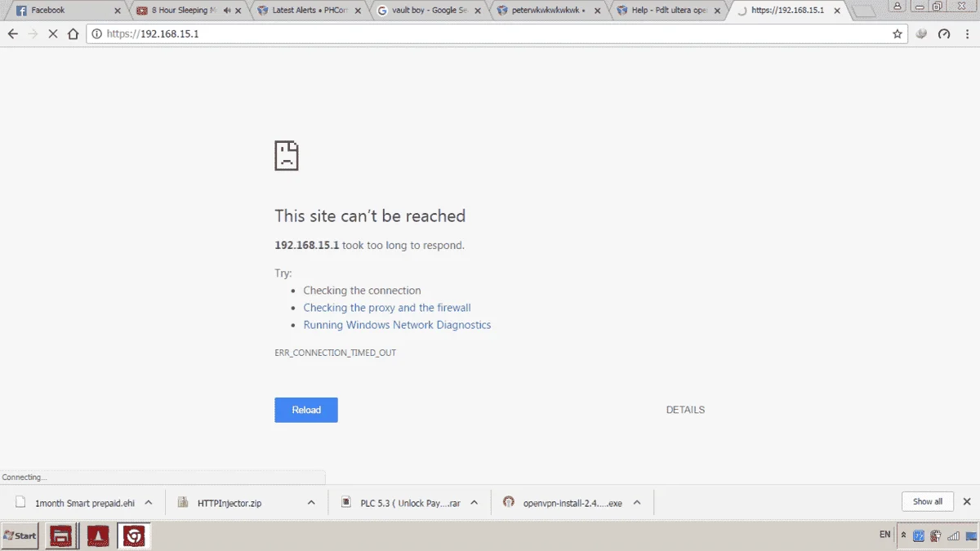
Task: Select the bold 192.168.15.1 address text
Action: tap(306, 245)
